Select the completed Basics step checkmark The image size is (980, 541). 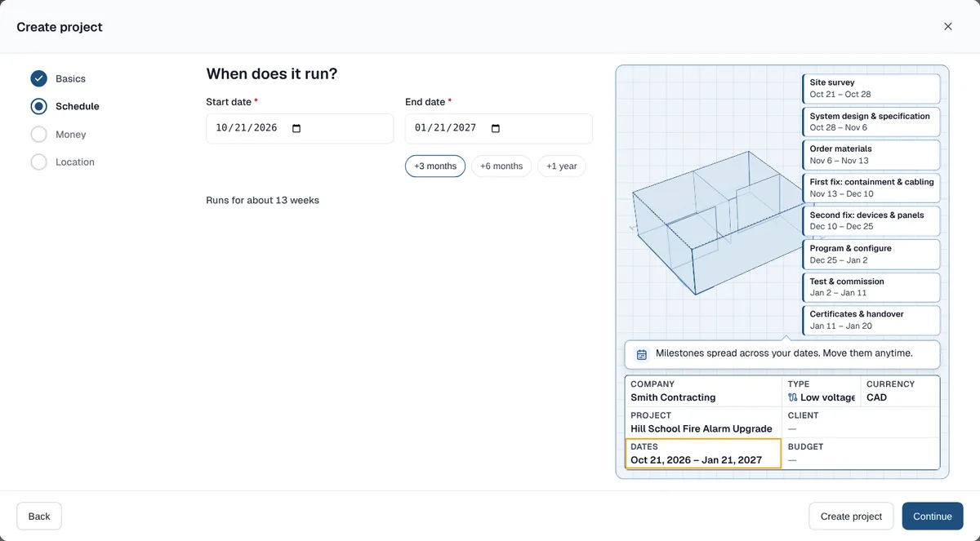[x=39, y=78]
